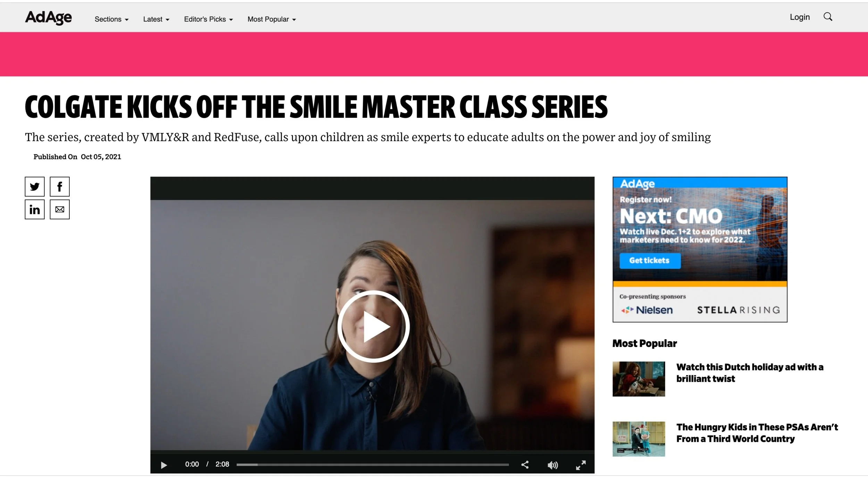The height and width of the screenshot is (477, 868).
Task: Seek along the video progress bar
Action: click(373, 464)
